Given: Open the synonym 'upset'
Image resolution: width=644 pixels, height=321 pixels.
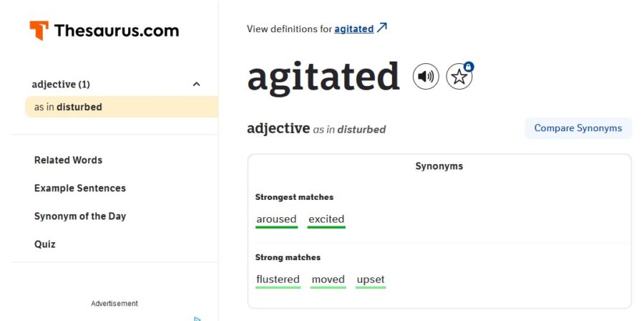Looking at the screenshot, I should coord(371,280).
